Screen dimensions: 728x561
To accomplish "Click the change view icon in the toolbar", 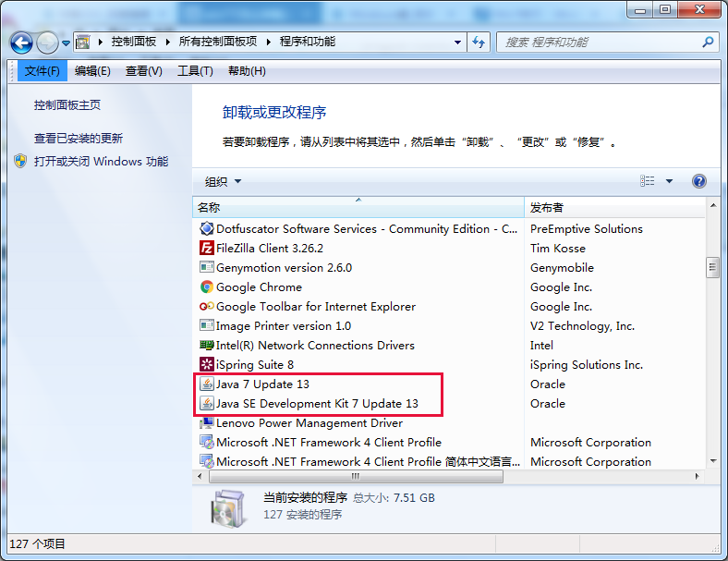I will click(648, 180).
